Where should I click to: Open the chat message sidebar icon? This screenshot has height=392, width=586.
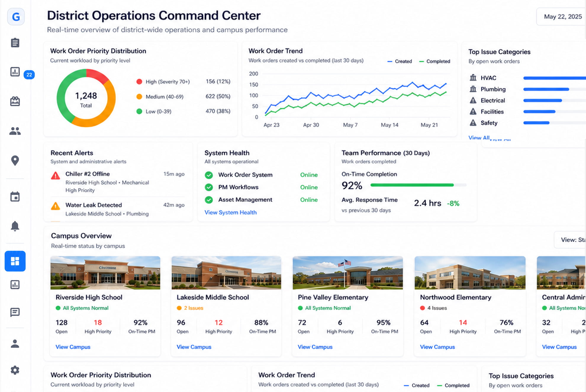[x=15, y=312]
